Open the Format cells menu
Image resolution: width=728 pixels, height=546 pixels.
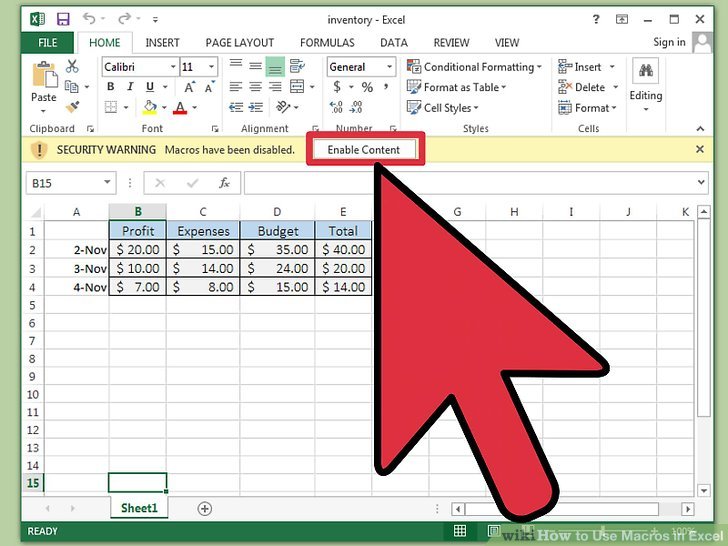587,108
